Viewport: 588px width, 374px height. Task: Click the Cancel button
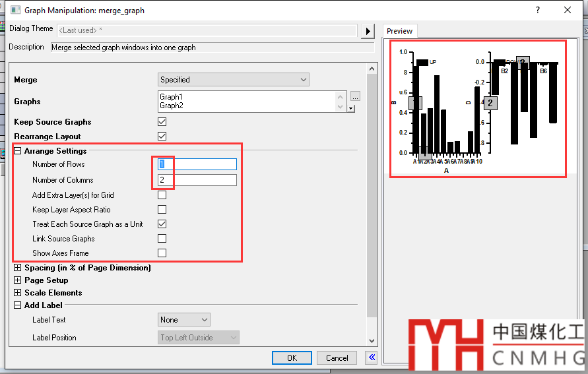(337, 358)
